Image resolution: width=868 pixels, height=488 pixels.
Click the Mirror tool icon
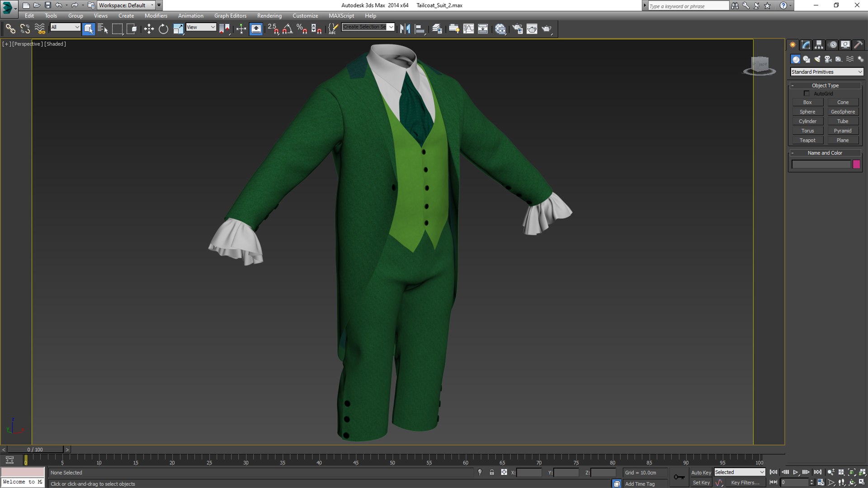click(405, 29)
